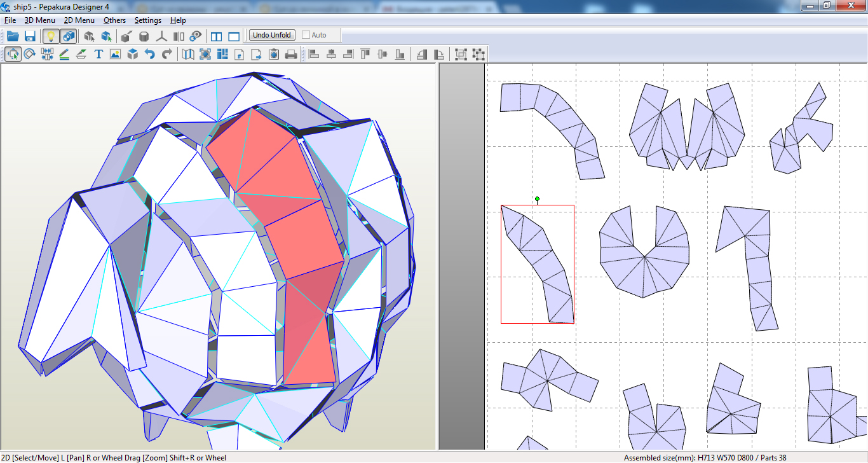
Task: Enable the Auto checkbox
Action: tap(306, 35)
